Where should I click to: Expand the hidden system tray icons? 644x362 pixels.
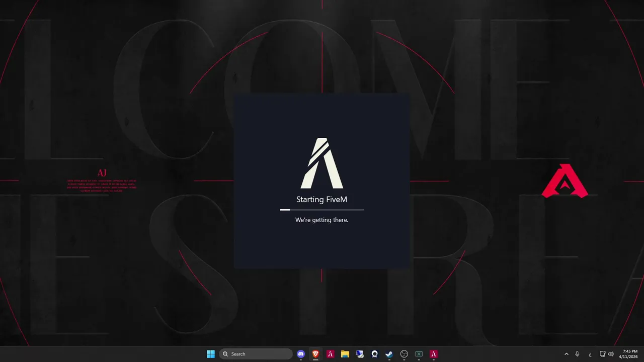pos(567,354)
